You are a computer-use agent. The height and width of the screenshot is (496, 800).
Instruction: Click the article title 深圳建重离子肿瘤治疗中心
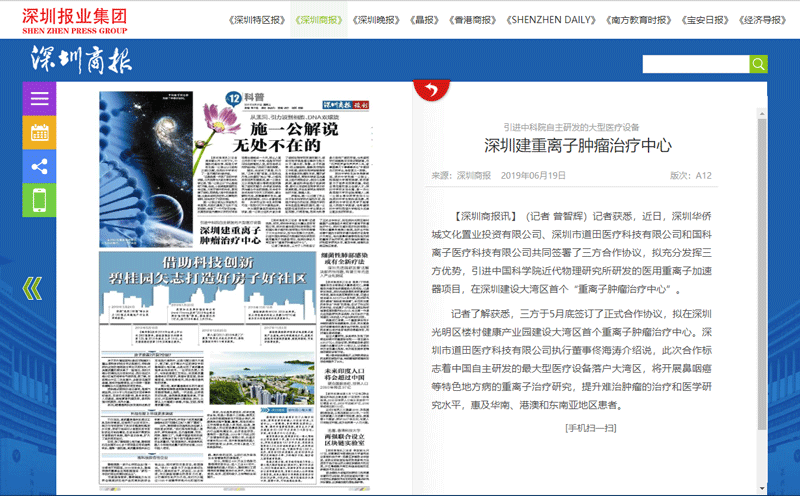[578, 145]
